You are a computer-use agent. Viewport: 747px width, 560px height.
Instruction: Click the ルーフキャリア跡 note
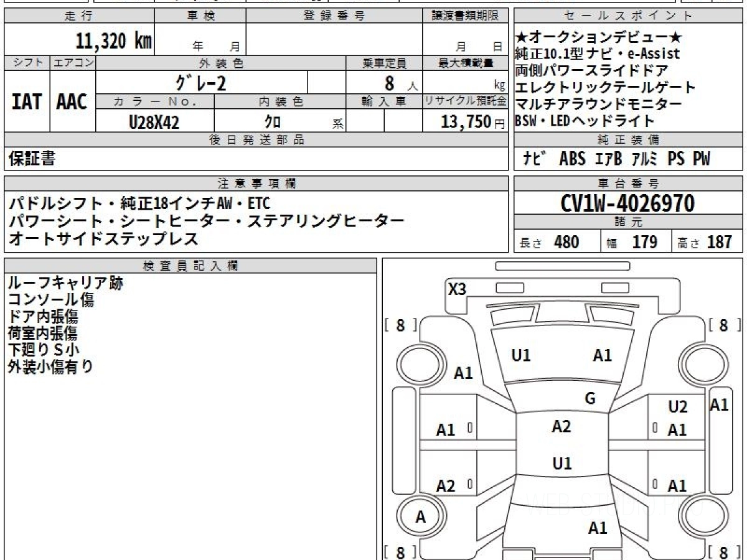point(65,283)
